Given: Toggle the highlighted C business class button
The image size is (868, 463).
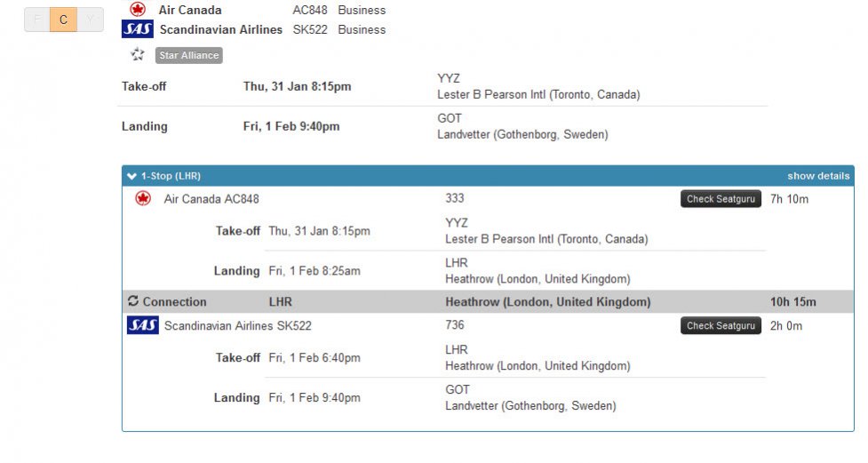Looking at the screenshot, I should pyautogui.click(x=63, y=20).
